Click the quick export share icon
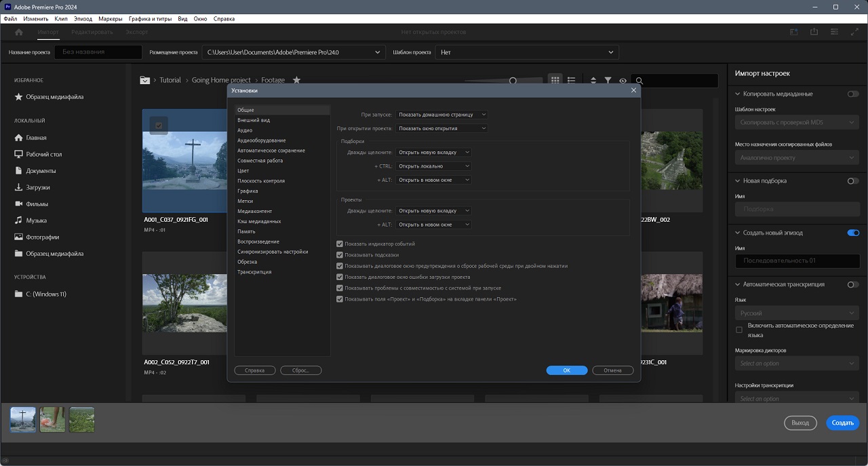The height and width of the screenshot is (466, 868). coord(814,32)
